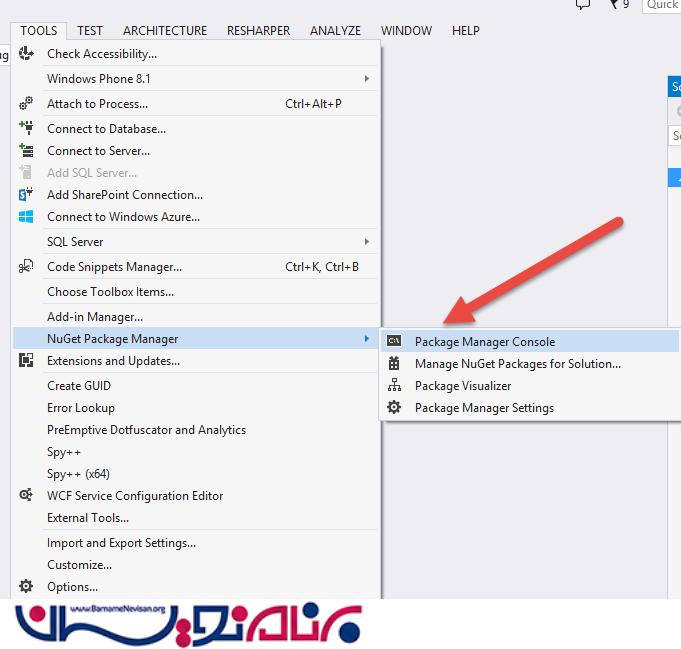The width and height of the screenshot is (681, 649).
Task: Click the Windows Azure logo icon
Action: coord(26,216)
